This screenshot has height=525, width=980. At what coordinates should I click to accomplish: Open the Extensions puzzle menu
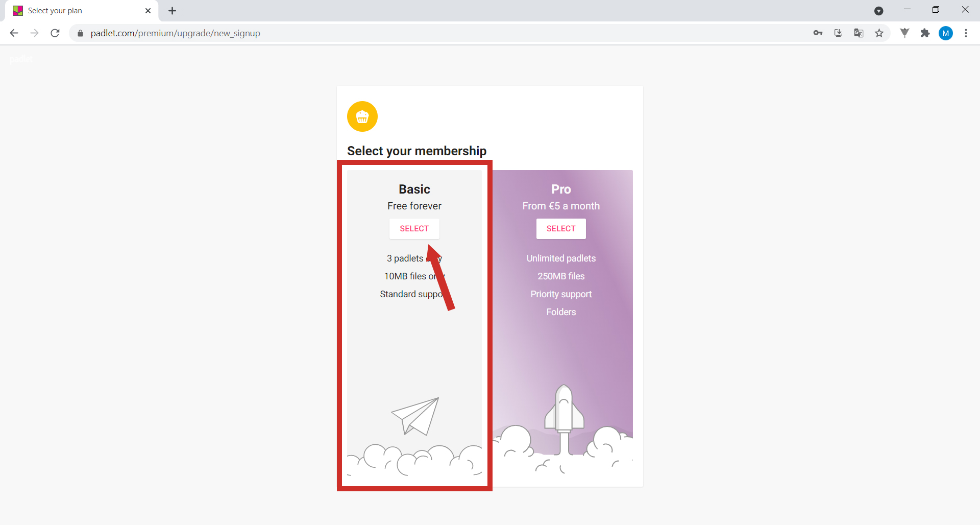(925, 33)
